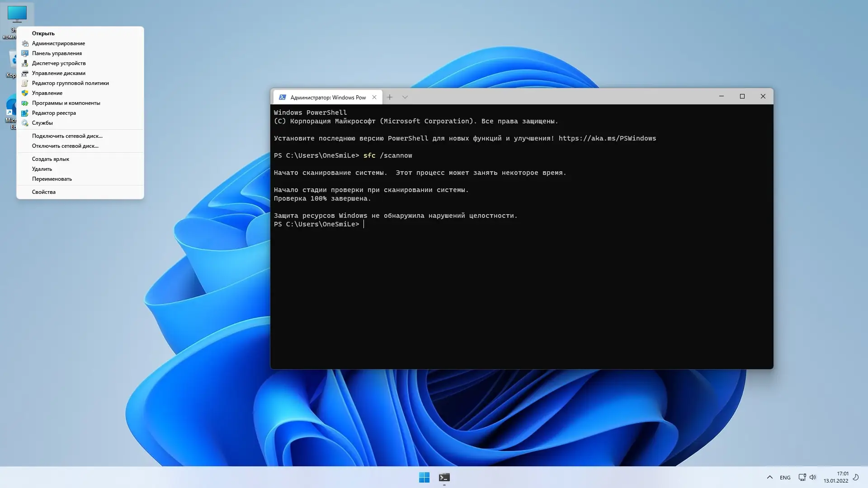Switch the ENG input language indicator
The width and height of the screenshot is (868, 488).
pyautogui.click(x=785, y=478)
